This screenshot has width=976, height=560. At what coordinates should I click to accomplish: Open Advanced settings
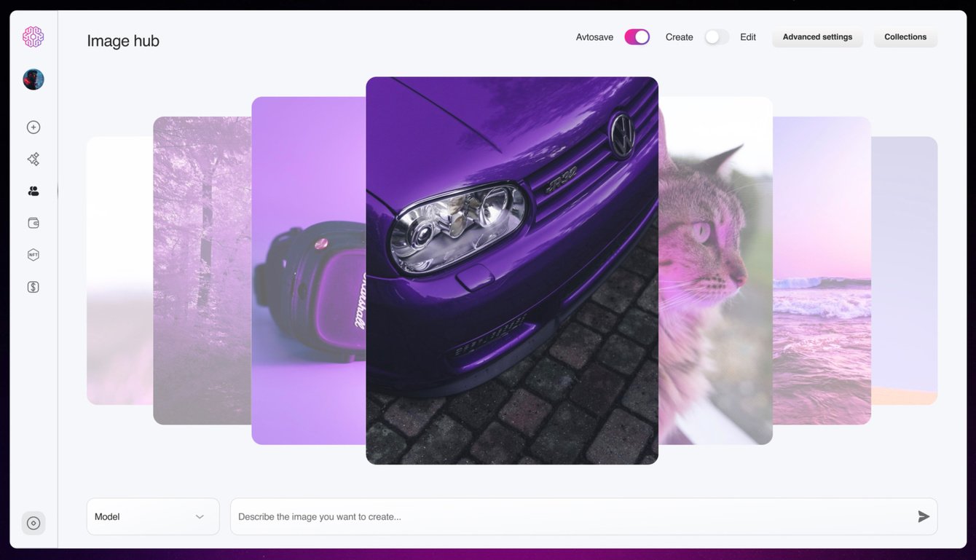coord(817,37)
